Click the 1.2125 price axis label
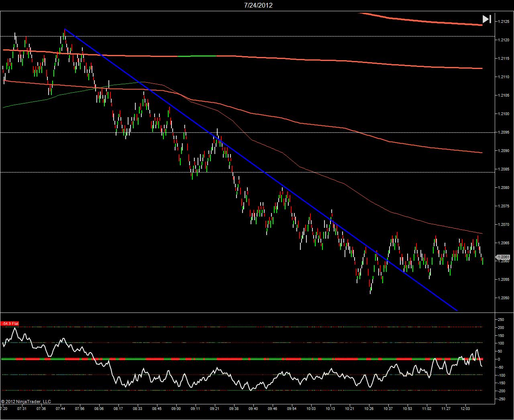 [504, 21]
